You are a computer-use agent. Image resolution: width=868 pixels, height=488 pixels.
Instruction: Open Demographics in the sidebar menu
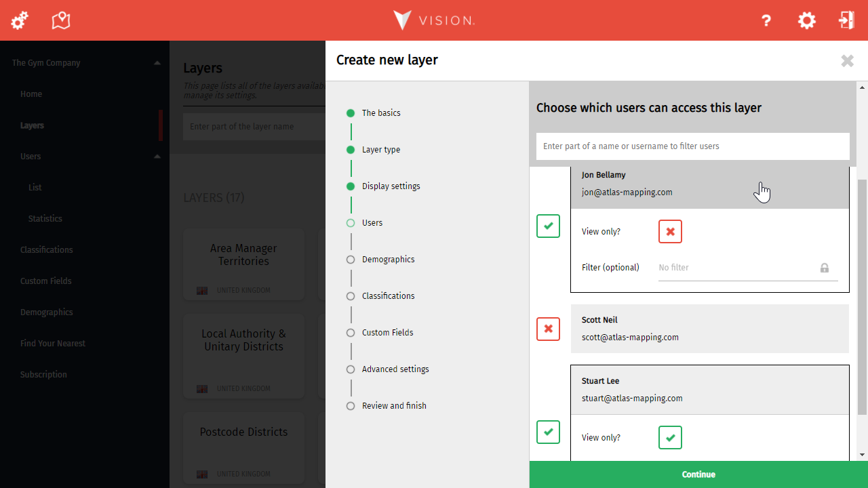click(46, 312)
